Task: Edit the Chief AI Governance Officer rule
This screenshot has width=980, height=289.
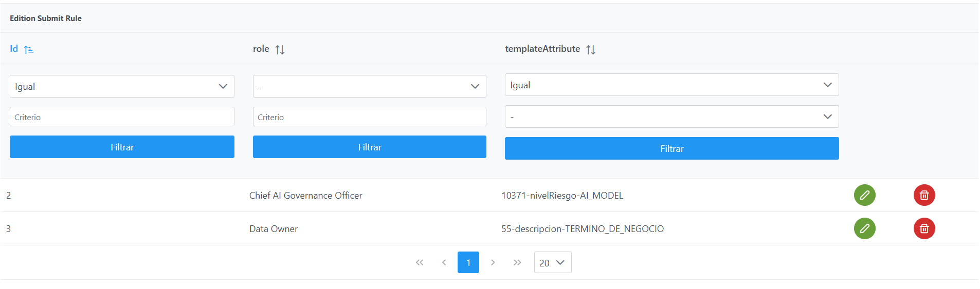Action: click(x=864, y=195)
